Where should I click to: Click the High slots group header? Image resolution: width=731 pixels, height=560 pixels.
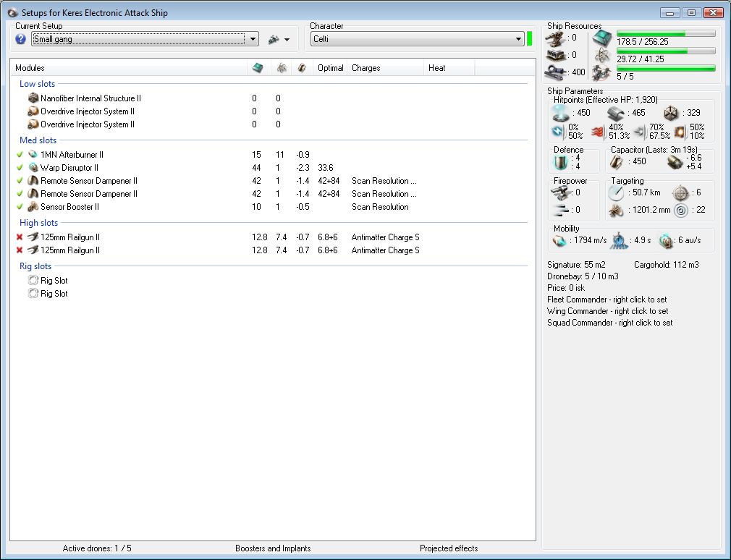tap(38, 223)
